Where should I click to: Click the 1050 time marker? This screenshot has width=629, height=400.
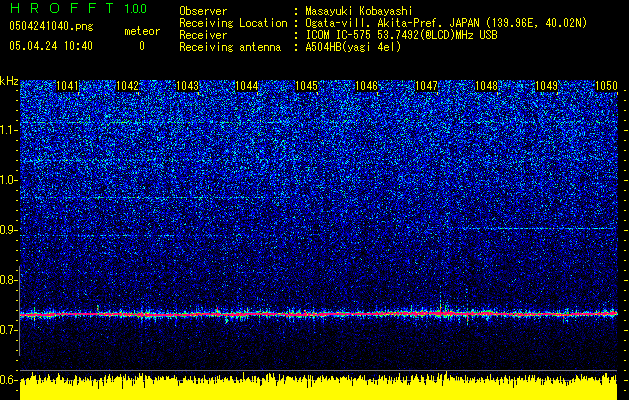pyautogui.click(x=606, y=86)
